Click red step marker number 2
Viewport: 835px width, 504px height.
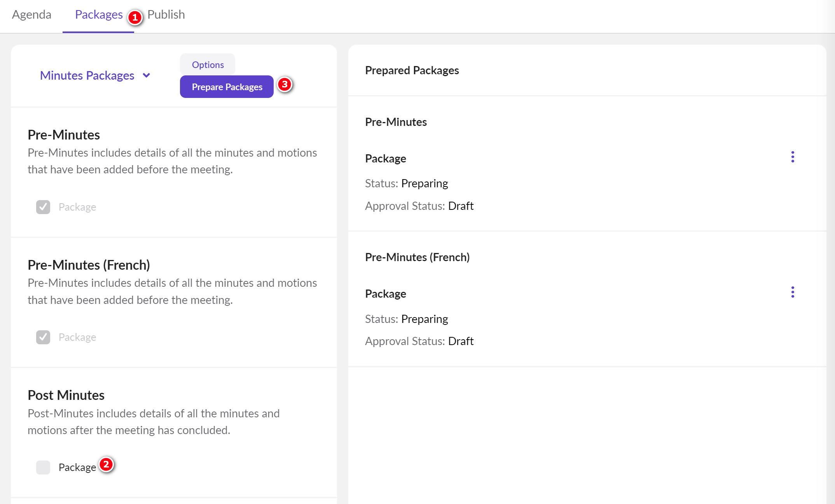[x=106, y=464]
